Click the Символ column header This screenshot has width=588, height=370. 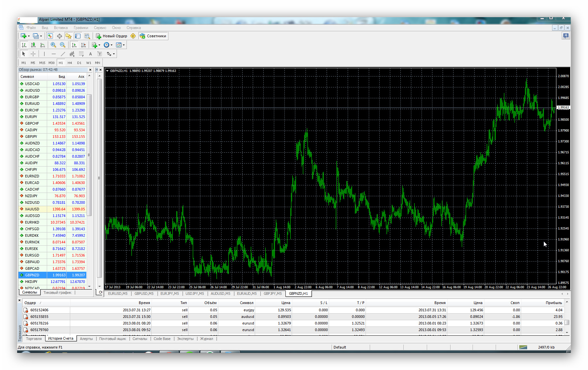point(33,77)
